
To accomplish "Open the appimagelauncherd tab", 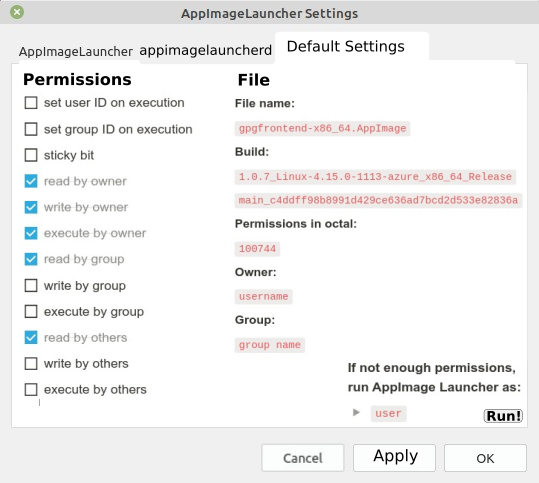I will [x=206, y=51].
